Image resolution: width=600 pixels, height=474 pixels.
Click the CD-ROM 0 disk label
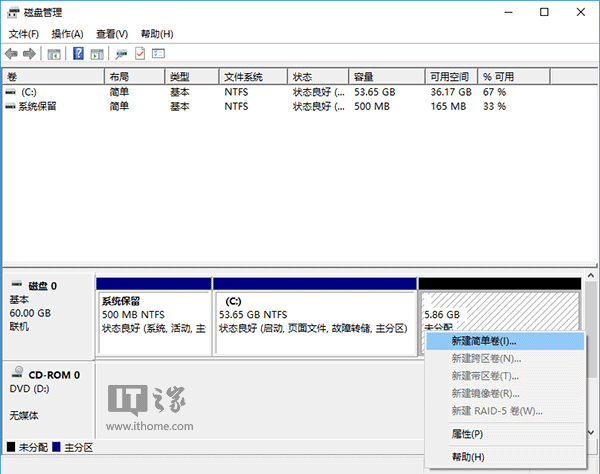pyautogui.click(x=54, y=375)
